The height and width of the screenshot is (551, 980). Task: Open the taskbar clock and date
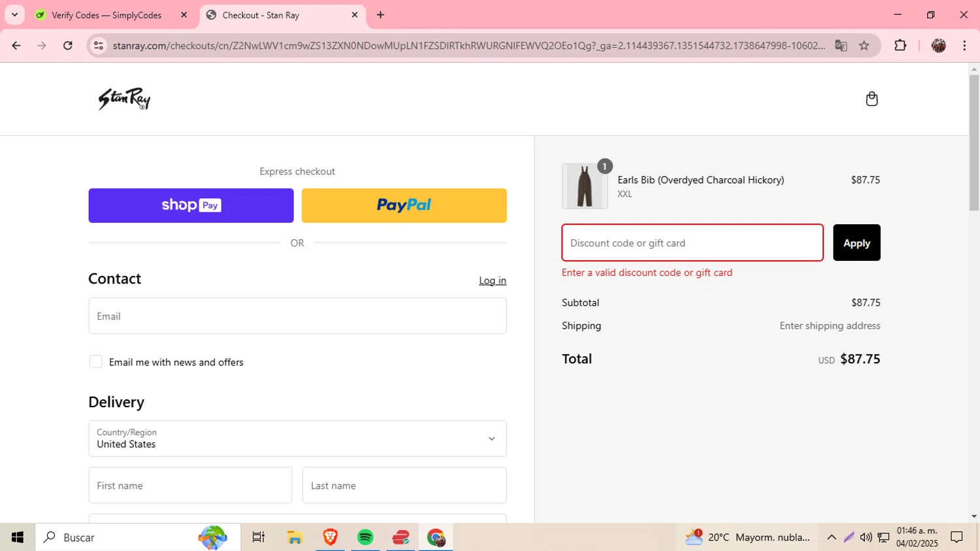(917, 537)
